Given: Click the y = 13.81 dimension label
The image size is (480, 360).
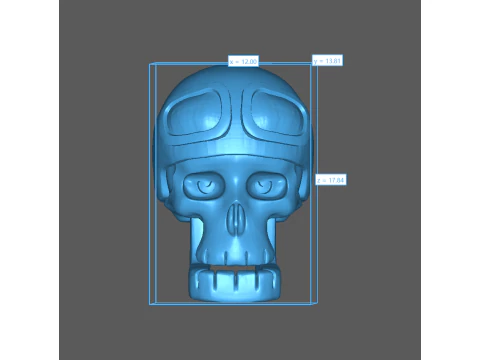Looking at the screenshot, I should 327,60.
